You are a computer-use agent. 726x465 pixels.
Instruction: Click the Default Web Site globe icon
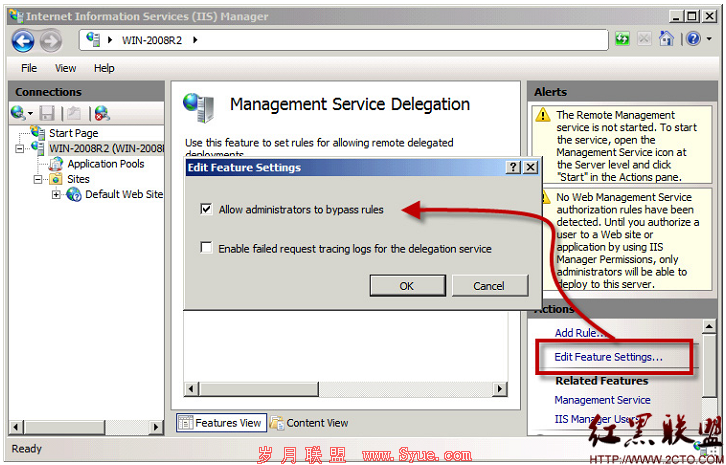pyautogui.click(x=74, y=194)
